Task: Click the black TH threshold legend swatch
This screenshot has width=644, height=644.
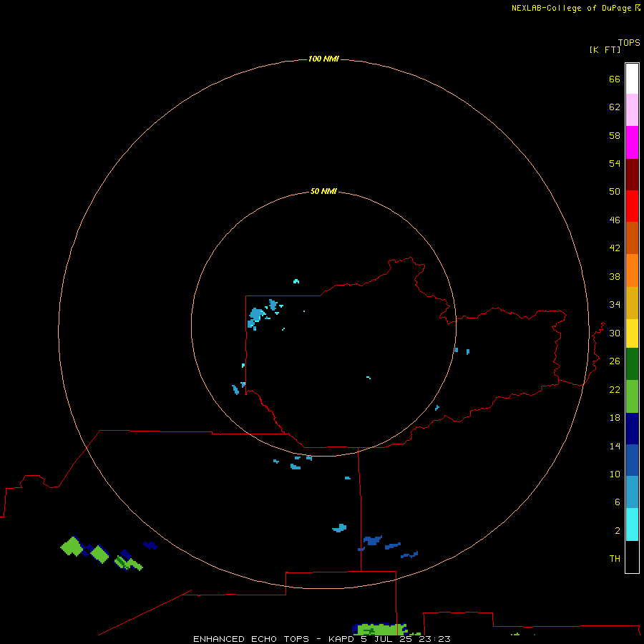Action: pyautogui.click(x=632, y=557)
